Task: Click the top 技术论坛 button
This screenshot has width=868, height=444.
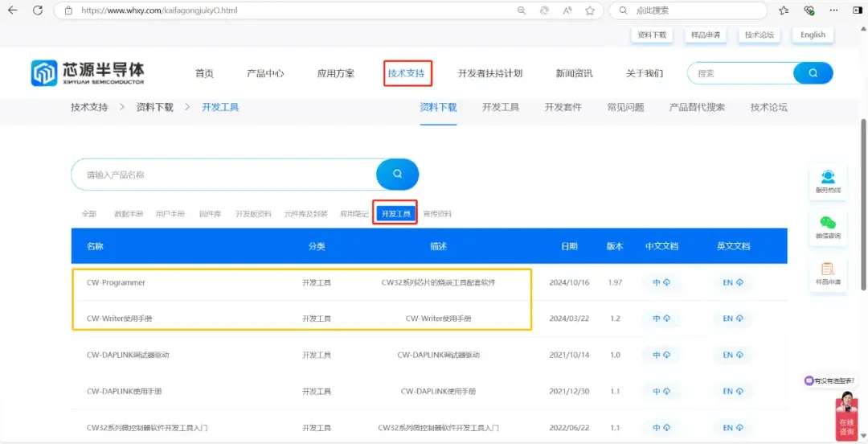Action: tap(759, 35)
